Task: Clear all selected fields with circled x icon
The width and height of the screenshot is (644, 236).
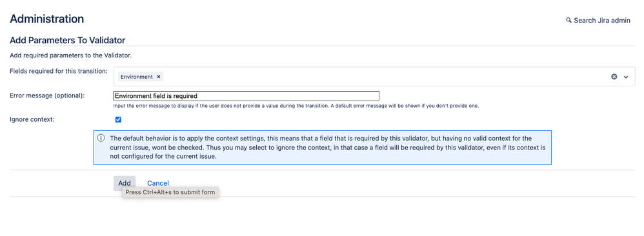Action: click(614, 77)
